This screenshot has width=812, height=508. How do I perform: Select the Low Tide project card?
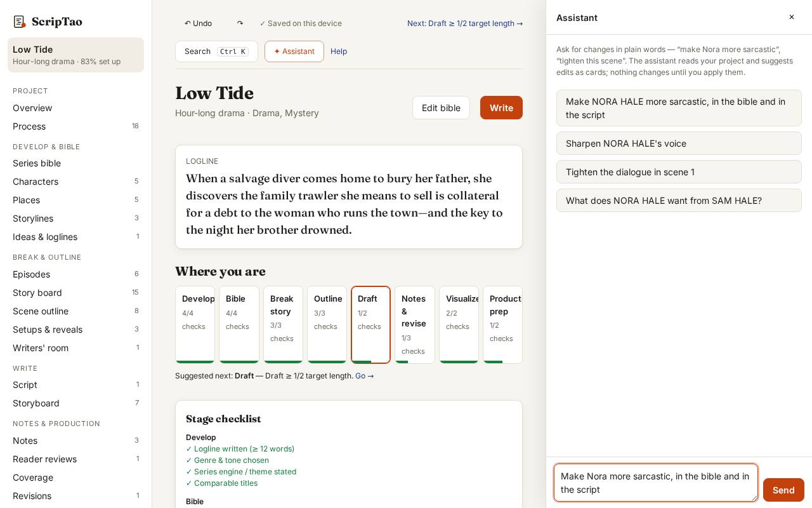pos(75,55)
